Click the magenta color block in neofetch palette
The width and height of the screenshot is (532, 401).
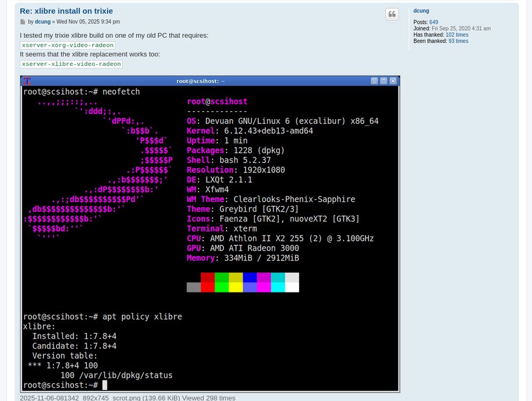(x=264, y=282)
